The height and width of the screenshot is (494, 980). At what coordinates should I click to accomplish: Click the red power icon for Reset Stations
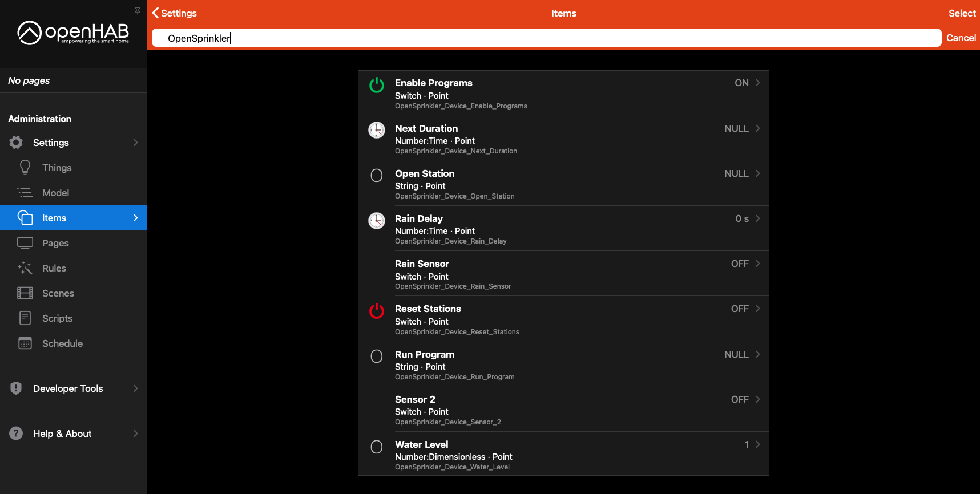point(377,311)
